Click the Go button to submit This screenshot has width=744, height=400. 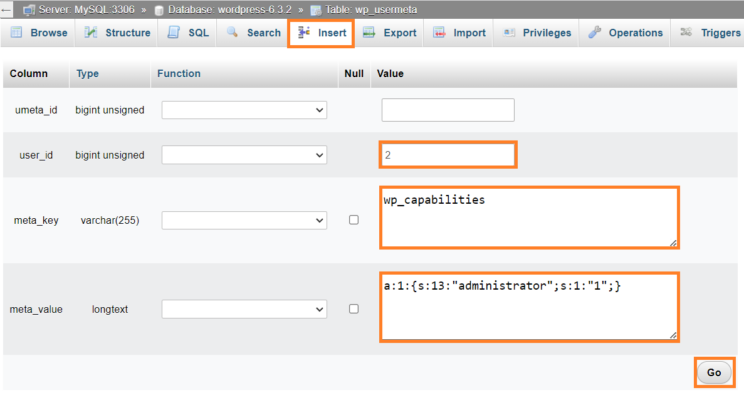714,372
